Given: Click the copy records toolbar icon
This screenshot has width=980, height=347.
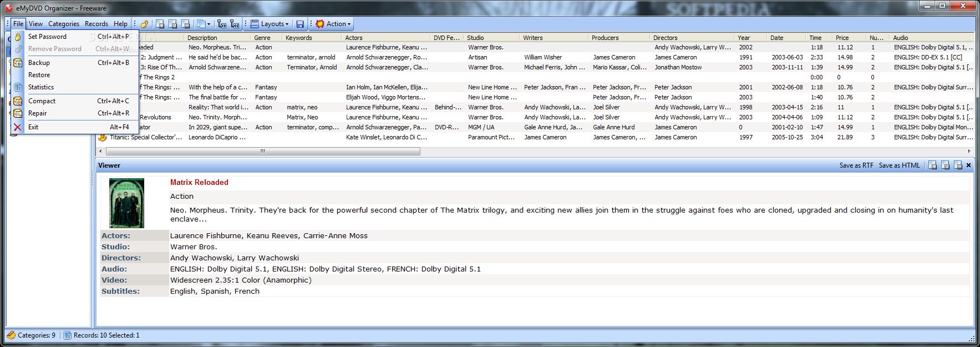Looking at the screenshot, I should (201, 24).
